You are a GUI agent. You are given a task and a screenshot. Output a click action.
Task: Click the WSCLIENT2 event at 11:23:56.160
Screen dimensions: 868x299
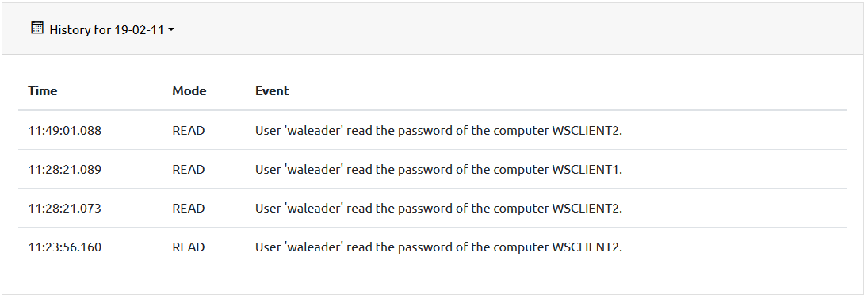coord(439,247)
